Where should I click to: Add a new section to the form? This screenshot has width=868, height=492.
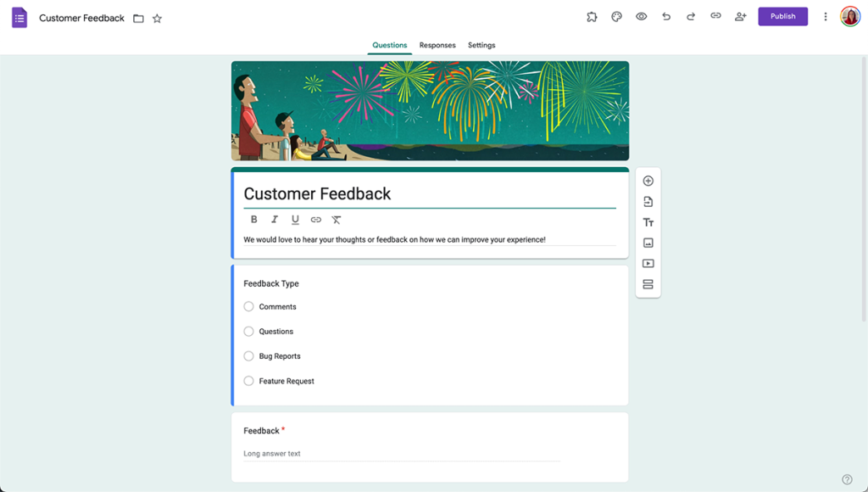tap(648, 283)
